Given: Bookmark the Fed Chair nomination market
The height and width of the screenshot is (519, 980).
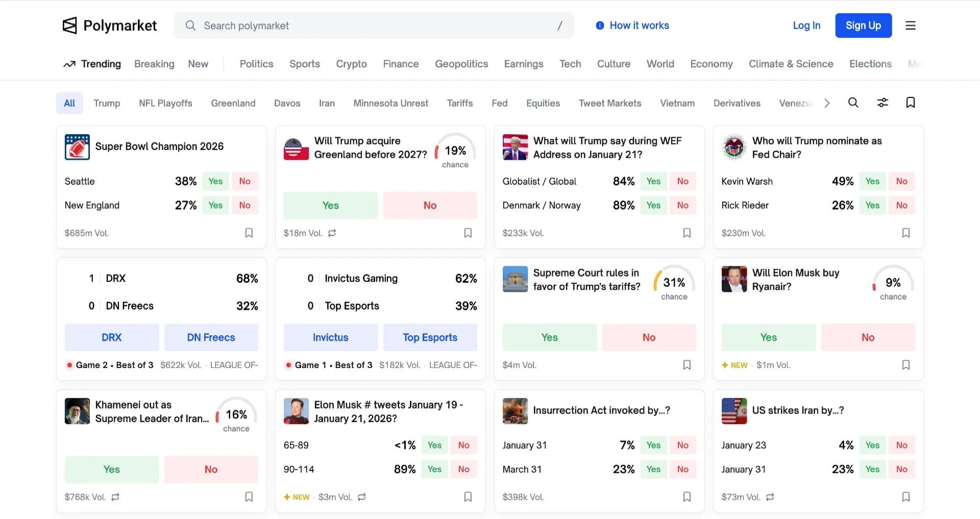Looking at the screenshot, I should (x=906, y=233).
